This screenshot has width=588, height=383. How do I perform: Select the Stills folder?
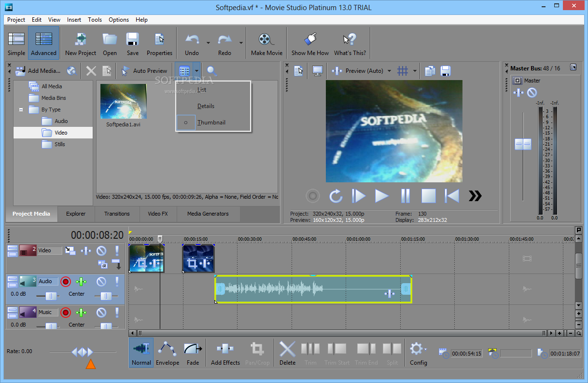(x=60, y=144)
